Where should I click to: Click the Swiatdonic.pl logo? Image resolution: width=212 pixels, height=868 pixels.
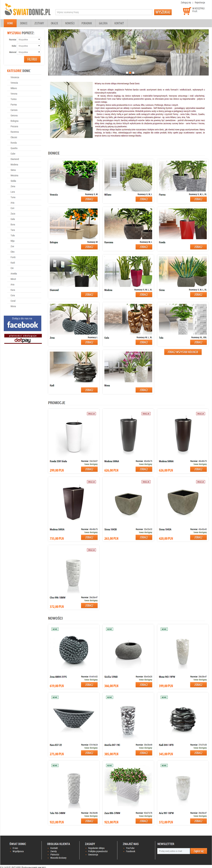pyautogui.click(x=27, y=11)
